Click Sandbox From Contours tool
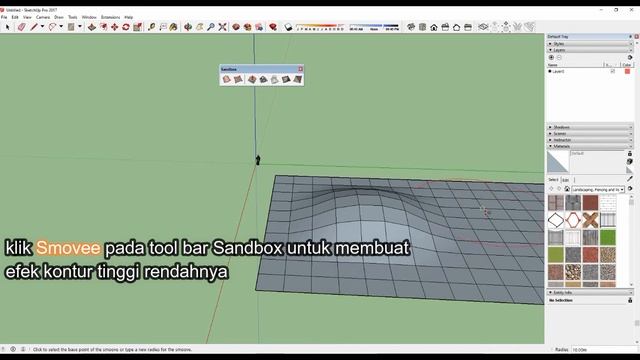Screen dimensions: 640x360 (227, 79)
